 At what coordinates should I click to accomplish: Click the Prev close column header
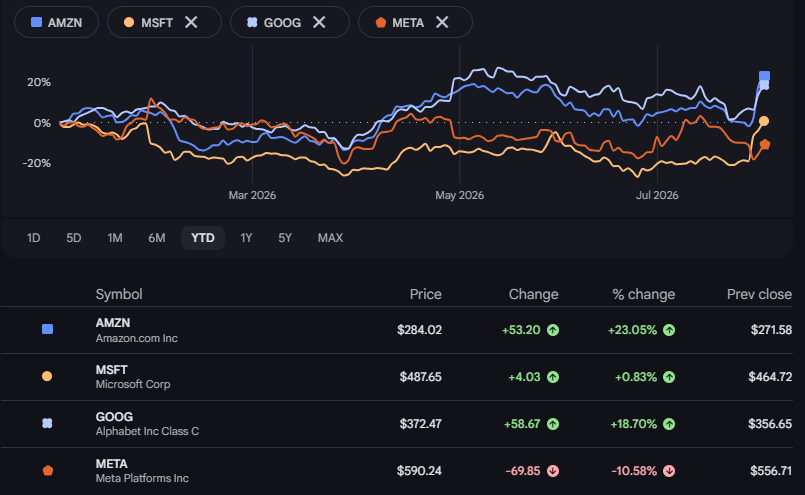pos(759,294)
